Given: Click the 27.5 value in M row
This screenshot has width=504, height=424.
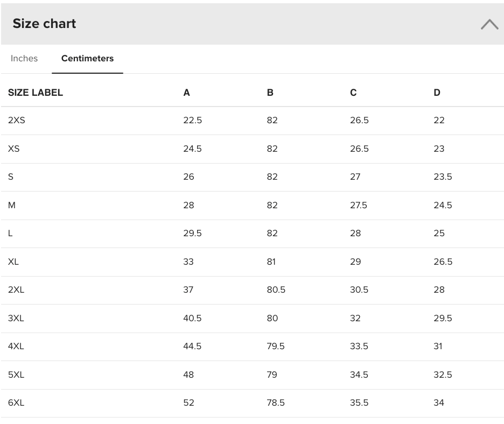Looking at the screenshot, I should 359,205.
